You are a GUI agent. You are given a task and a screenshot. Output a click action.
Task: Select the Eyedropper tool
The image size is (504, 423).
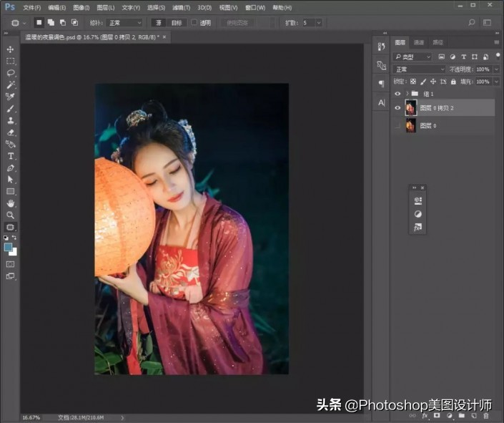(10, 97)
